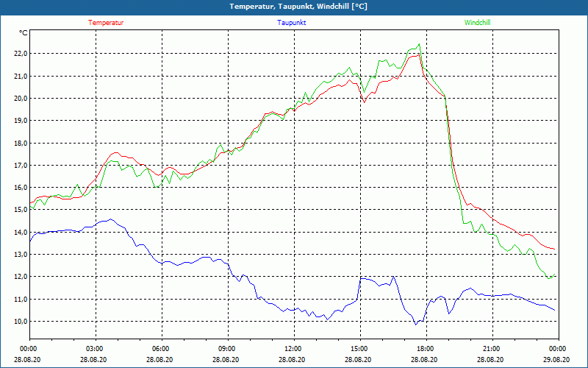This screenshot has width=588, height=368.
Task: Click the 18,0 y-axis value
Action: click(x=21, y=143)
